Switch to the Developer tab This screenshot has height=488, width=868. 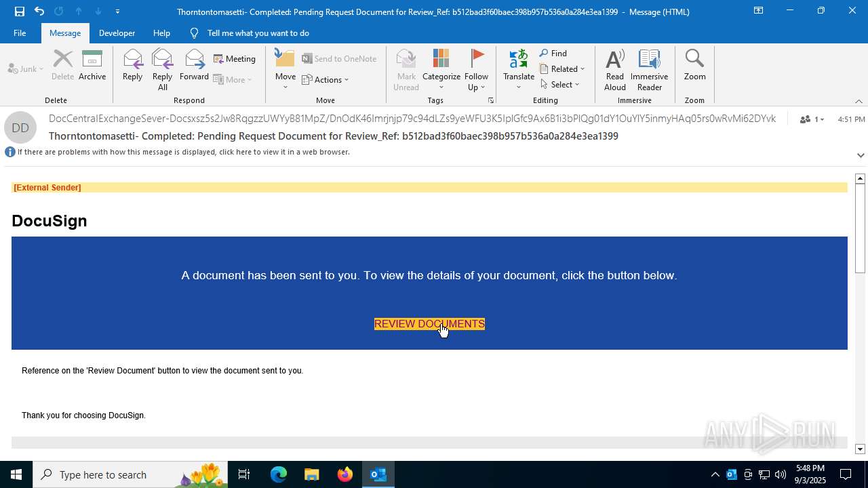coord(117,33)
